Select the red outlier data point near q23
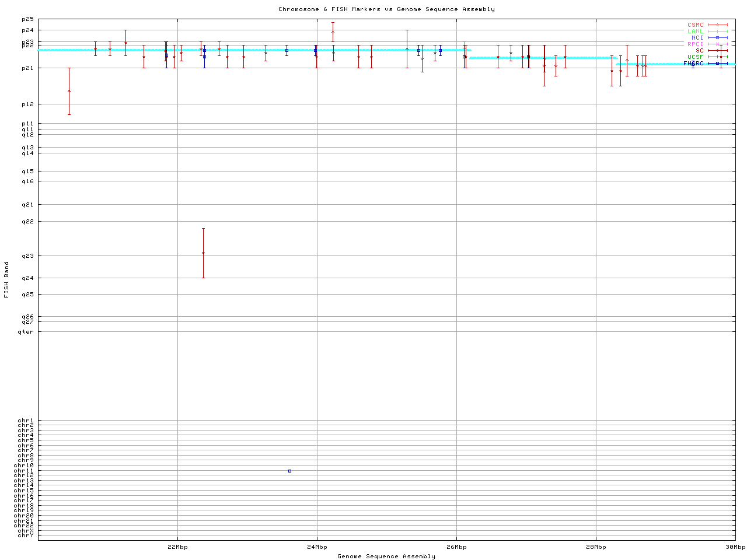This screenshot has width=747, height=560. point(203,253)
